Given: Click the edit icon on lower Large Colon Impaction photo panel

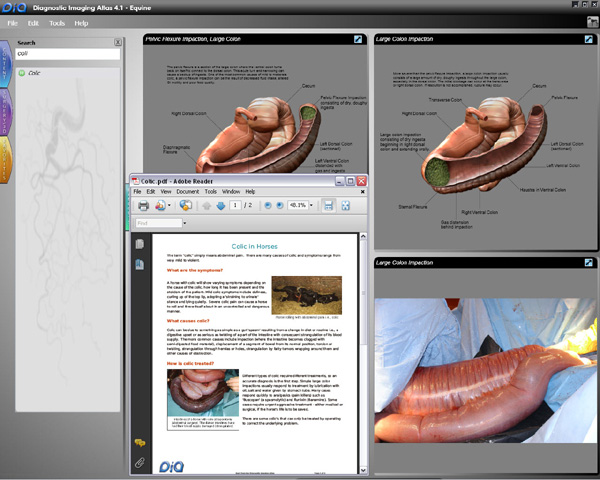Looking at the screenshot, I should pyautogui.click(x=589, y=263).
